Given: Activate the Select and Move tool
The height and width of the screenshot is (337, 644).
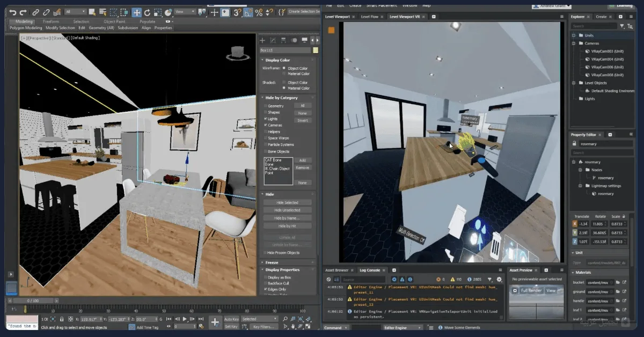Looking at the screenshot, I should (137, 12).
